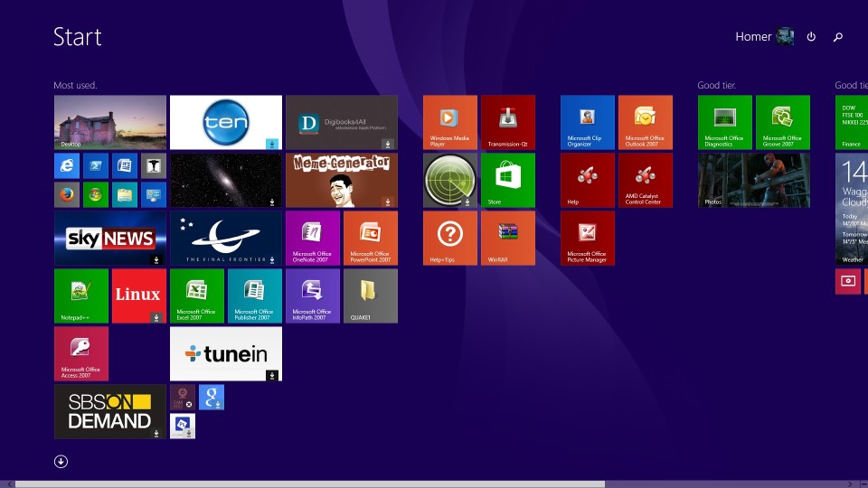The width and height of the screenshot is (868, 488).
Task: Click the horizontal scrollbar thumb
Action: tap(310, 484)
